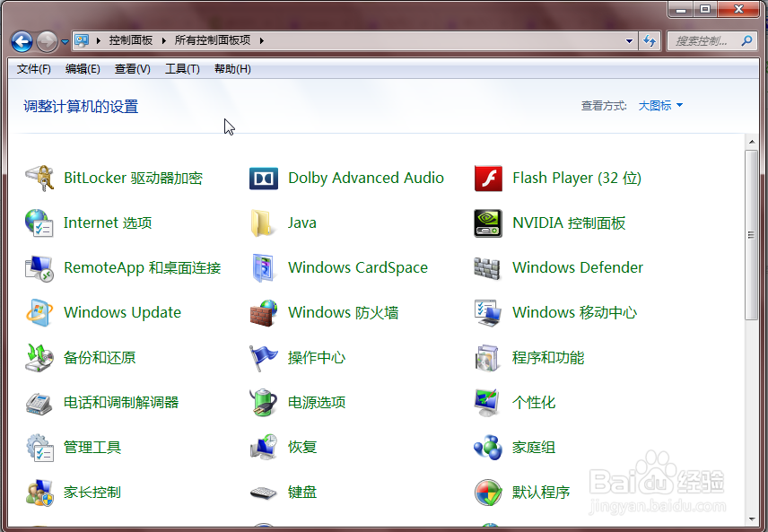The height and width of the screenshot is (532, 768).
Task: Open the 程序和功能 icon
Action: [x=487, y=358]
